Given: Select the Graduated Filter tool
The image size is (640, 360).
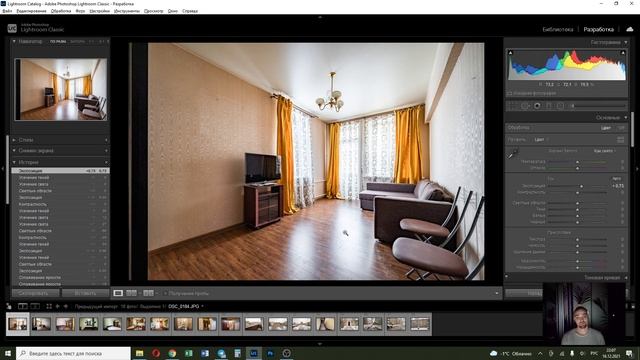Looking at the screenshot, I should 549,106.
